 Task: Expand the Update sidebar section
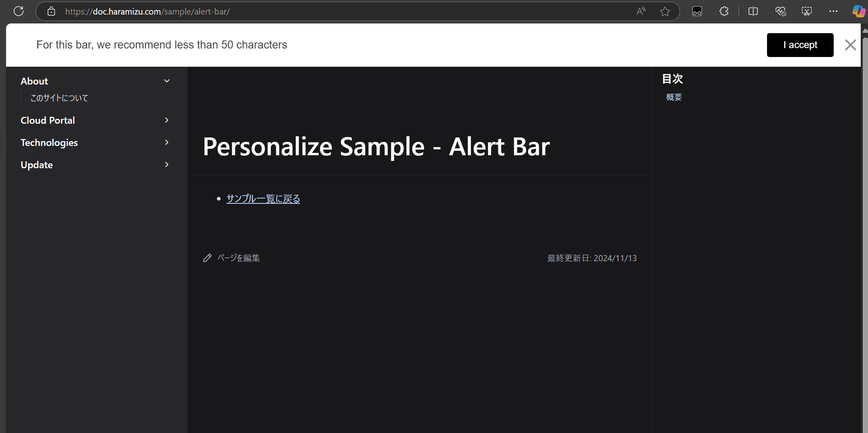(x=166, y=165)
